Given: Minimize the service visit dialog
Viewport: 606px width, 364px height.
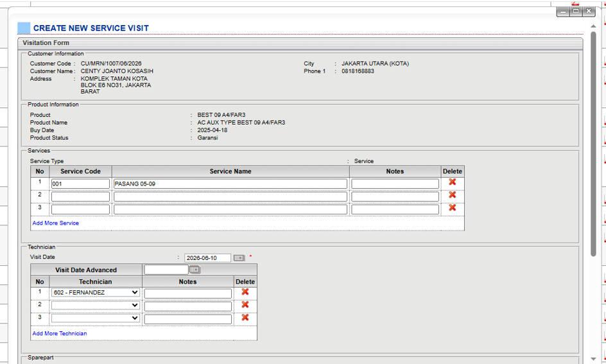Looking at the screenshot, I should [563, 11].
